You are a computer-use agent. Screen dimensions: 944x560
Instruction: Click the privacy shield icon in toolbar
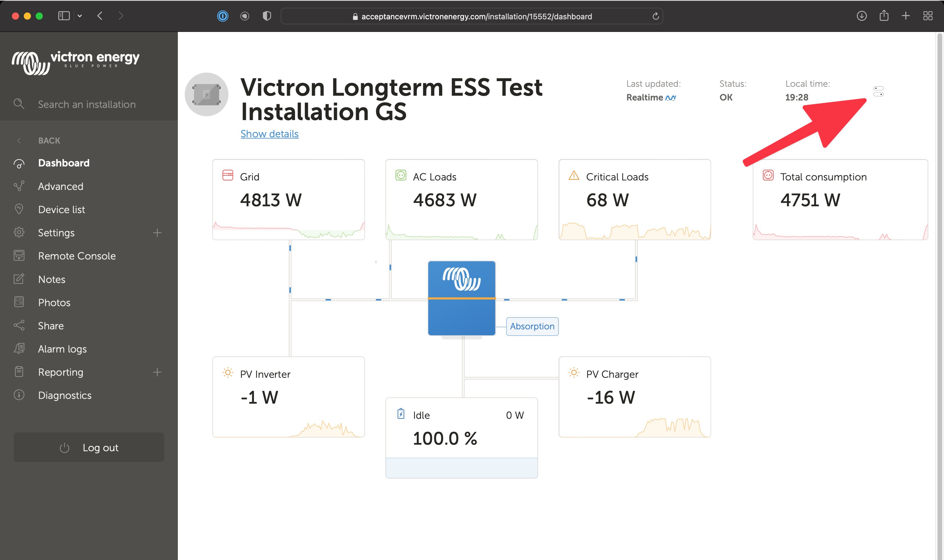tap(266, 16)
